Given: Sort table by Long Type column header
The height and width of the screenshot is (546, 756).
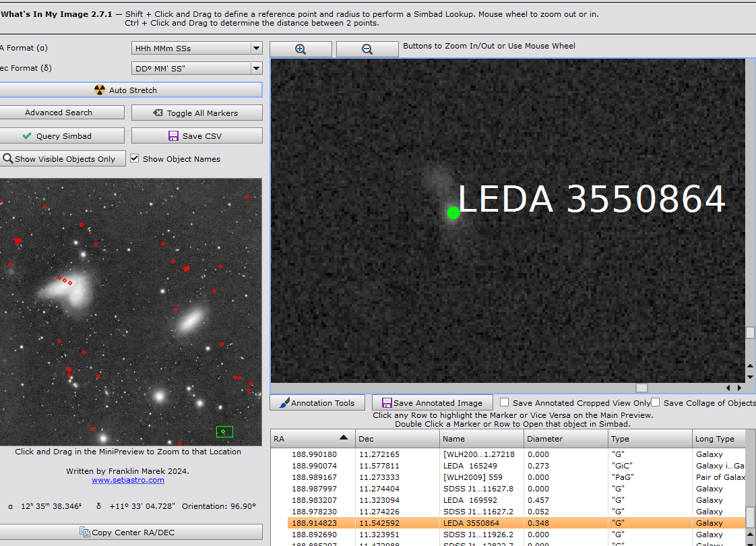Looking at the screenshot, I should pyautogui.click(x=718, y=438).
